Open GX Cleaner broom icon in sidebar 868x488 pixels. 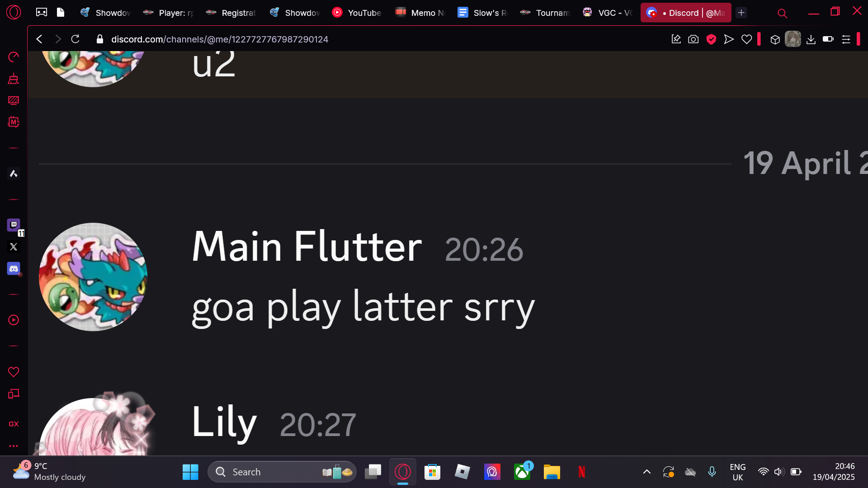(14, 79)
